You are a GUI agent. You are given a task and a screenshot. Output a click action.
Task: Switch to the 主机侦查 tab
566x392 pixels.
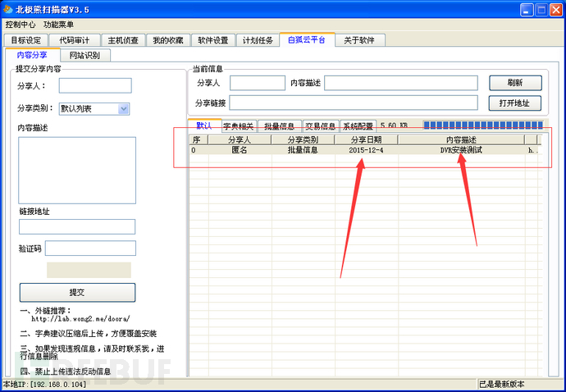pos(122,40)
